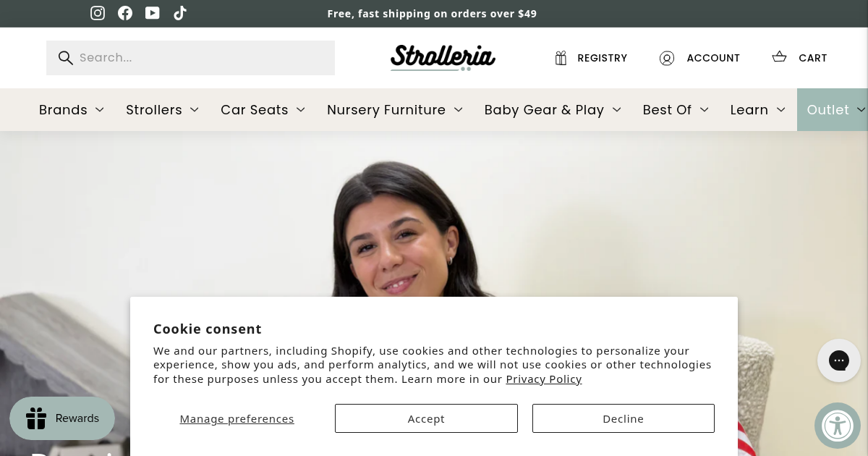This screenshot has height=456, width=868.
Task: Click the Rewards button
Action: coord(62,418)
